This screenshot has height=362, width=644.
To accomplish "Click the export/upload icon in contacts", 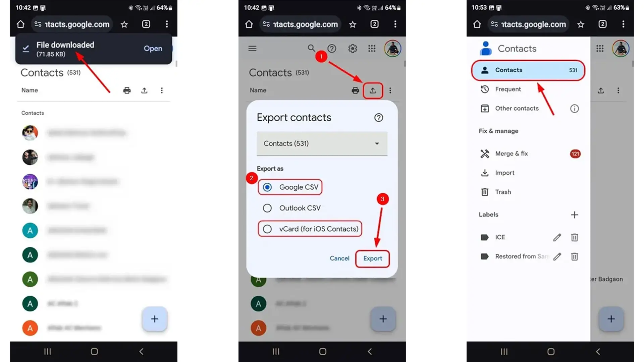I will (x=373, y=90).
